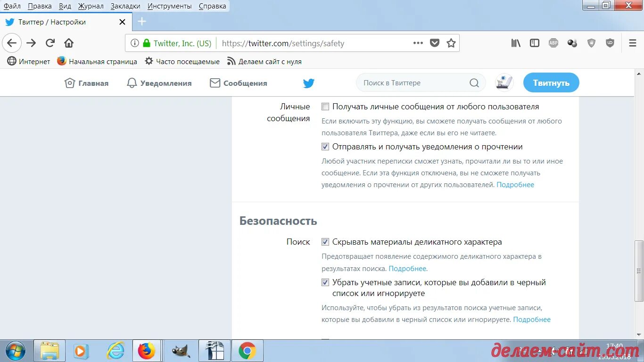Open Делаем сайт с нуля feed bookmark
Screen dimensions: 644x362
click(264, 61)
